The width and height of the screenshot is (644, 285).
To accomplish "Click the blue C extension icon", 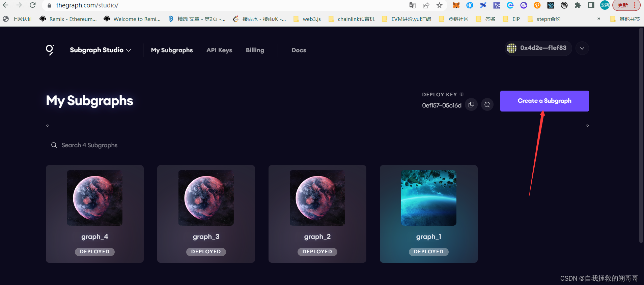I will 510,5.
